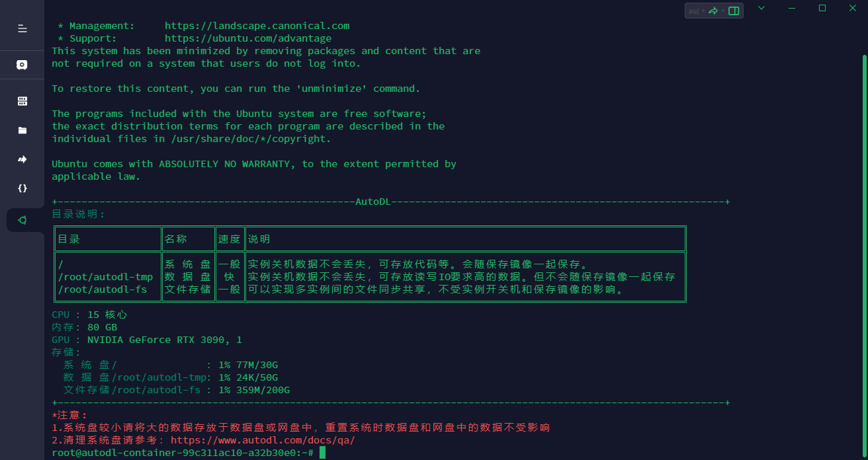
Task: Toggle the split view panel icon
Action: (x=734, y=11)
